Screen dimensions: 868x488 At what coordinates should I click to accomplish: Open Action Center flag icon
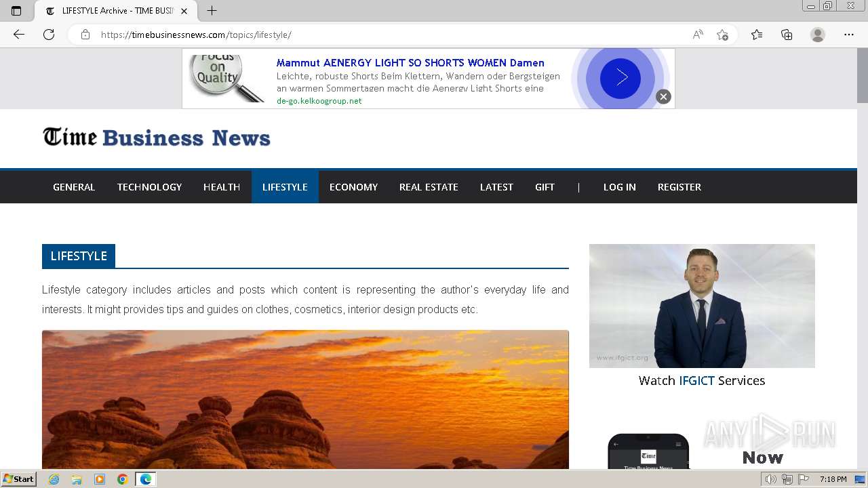[x=804, y=479]
